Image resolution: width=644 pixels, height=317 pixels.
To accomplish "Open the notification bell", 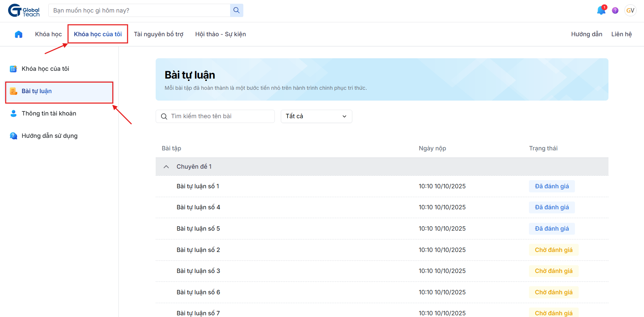I will pos(601,10).
